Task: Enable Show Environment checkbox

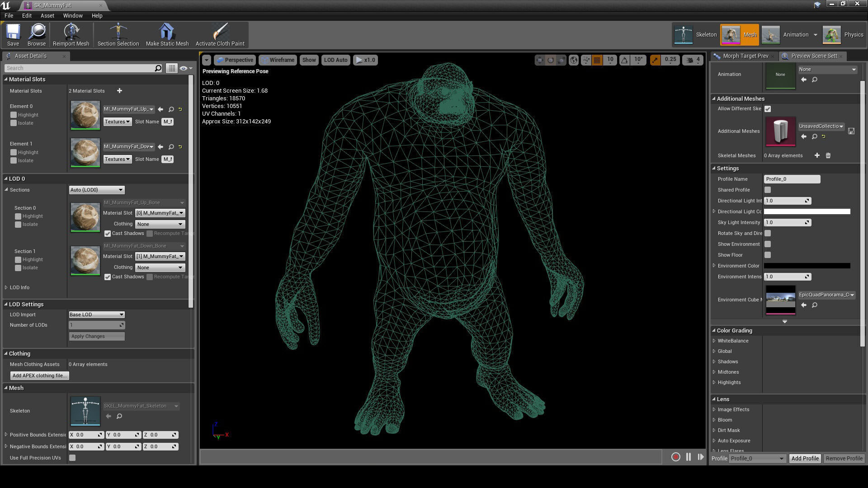Action: click(x=768, y=244)
